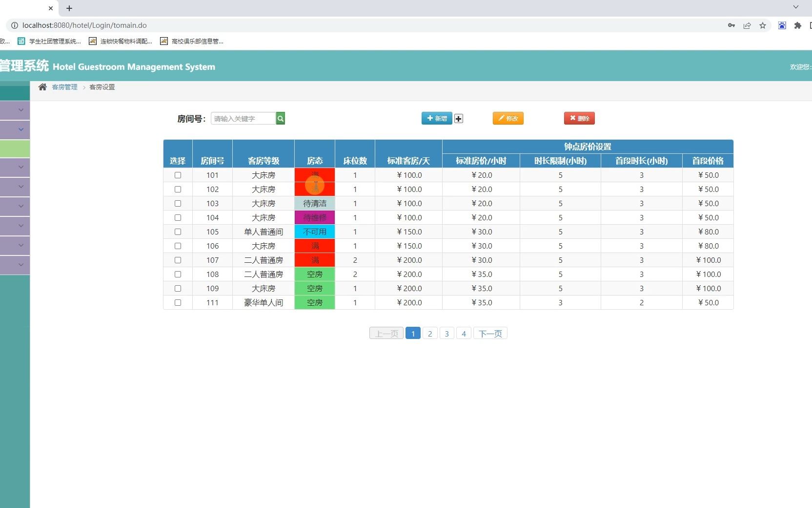Click the ¥150.0 daily price of room 106

click(x=409, y=246)
